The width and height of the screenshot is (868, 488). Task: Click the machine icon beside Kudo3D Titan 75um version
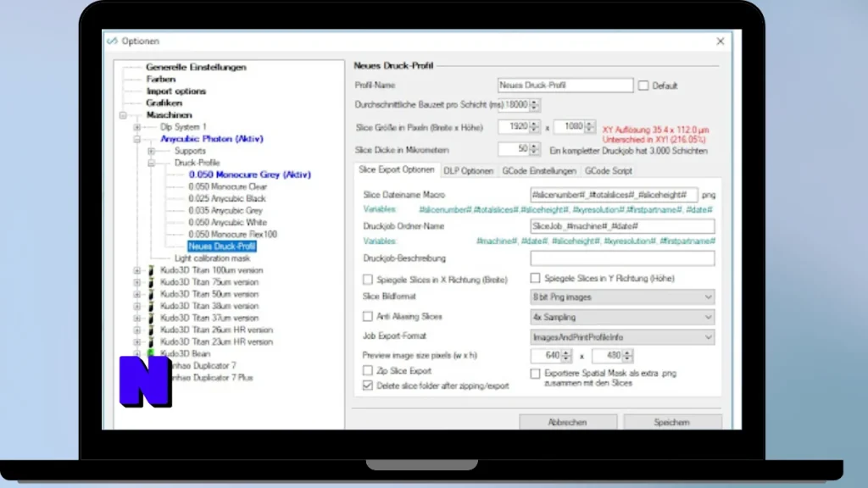[151, 282]
